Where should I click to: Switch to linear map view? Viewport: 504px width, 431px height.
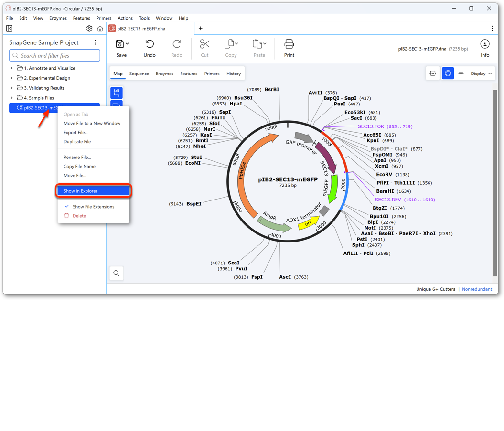tap(461, 74)
